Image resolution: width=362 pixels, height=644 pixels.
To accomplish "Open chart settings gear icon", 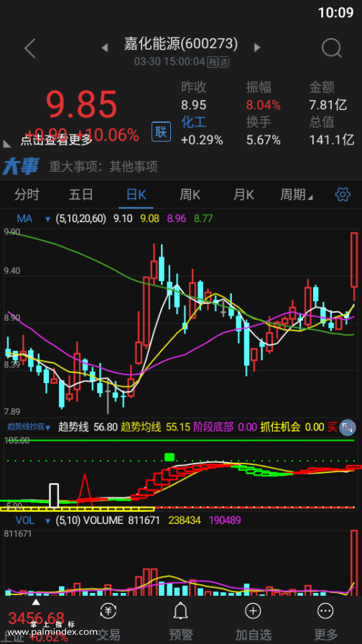I will tap(343, 194).
